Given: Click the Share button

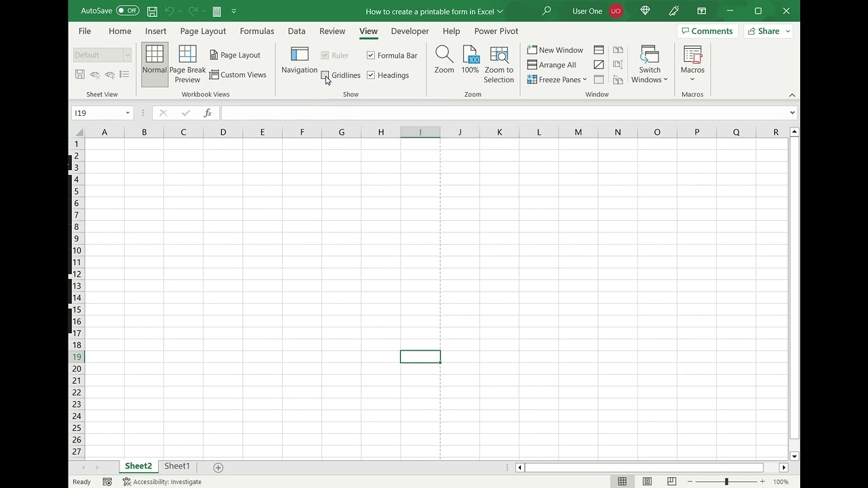Looking at the screenshot, I should (768, 31).
